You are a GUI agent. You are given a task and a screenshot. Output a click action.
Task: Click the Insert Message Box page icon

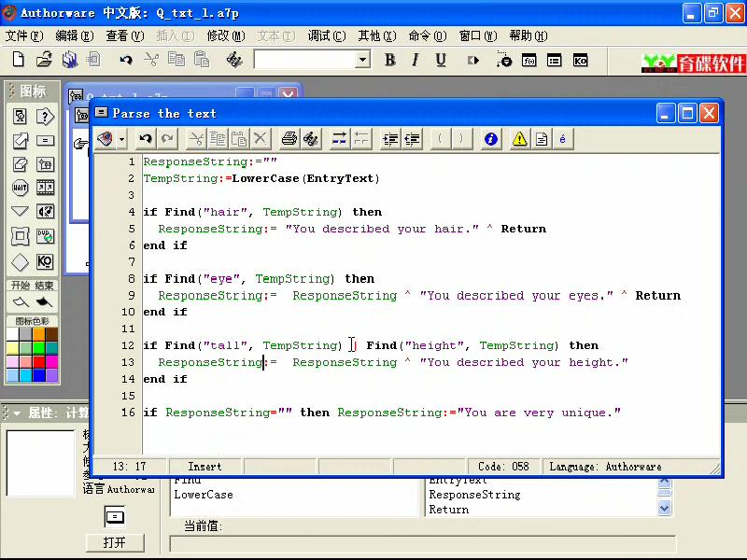coord(542,139)
